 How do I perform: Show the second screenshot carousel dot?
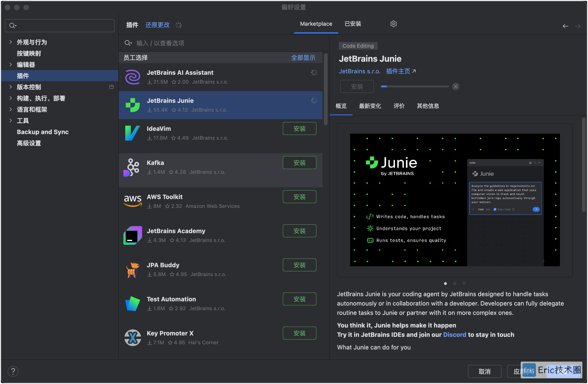[x=455, y=283]
